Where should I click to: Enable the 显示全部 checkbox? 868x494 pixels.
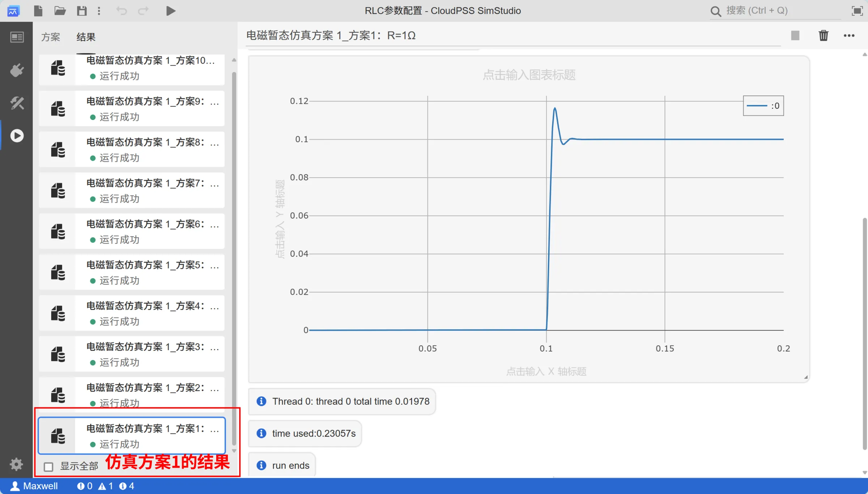coord(48,467)
